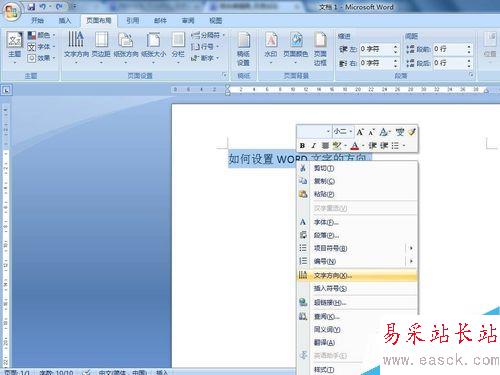500x375 pixels.
Task: Click the right indent stepper arrows
Action: pos(395,63)
